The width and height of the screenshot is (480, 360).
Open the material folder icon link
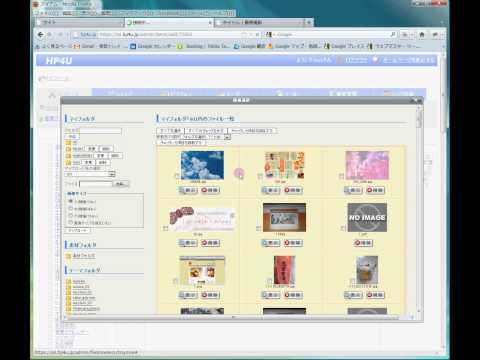[69, 256]
